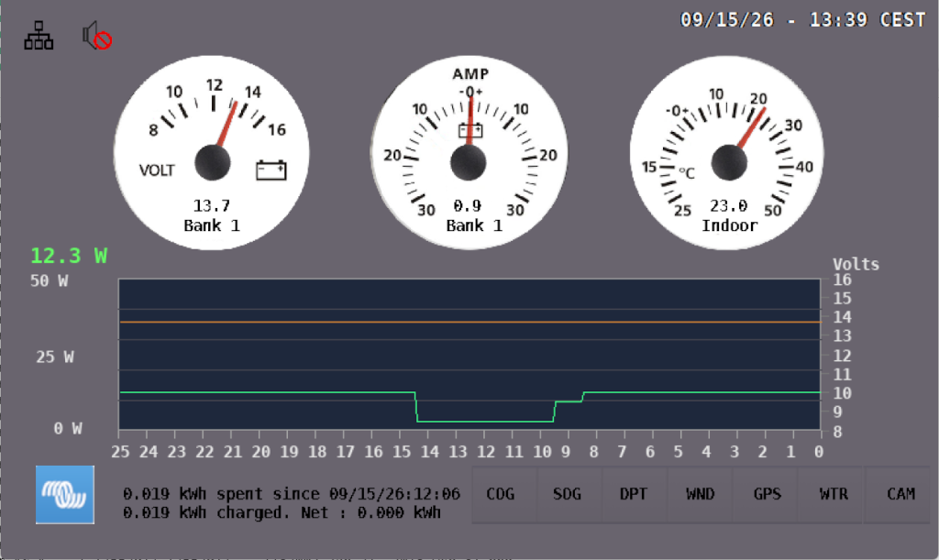The width and height of the screenshot is (939, 560).
Task: Click the battery icon on VOLT gauge
Action: [271, 170]
